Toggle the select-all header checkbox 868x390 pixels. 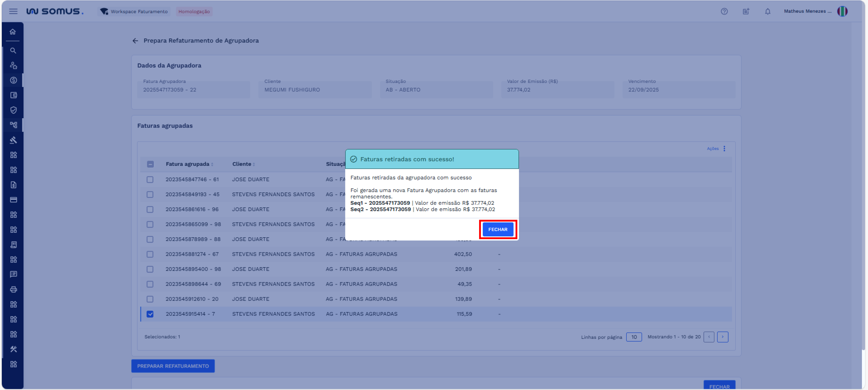150,164
